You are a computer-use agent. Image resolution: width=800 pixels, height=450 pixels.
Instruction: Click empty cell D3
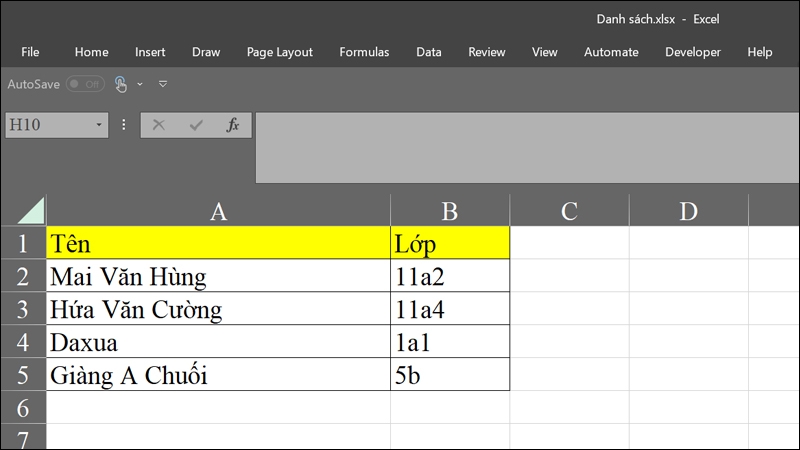click(689, 309)
